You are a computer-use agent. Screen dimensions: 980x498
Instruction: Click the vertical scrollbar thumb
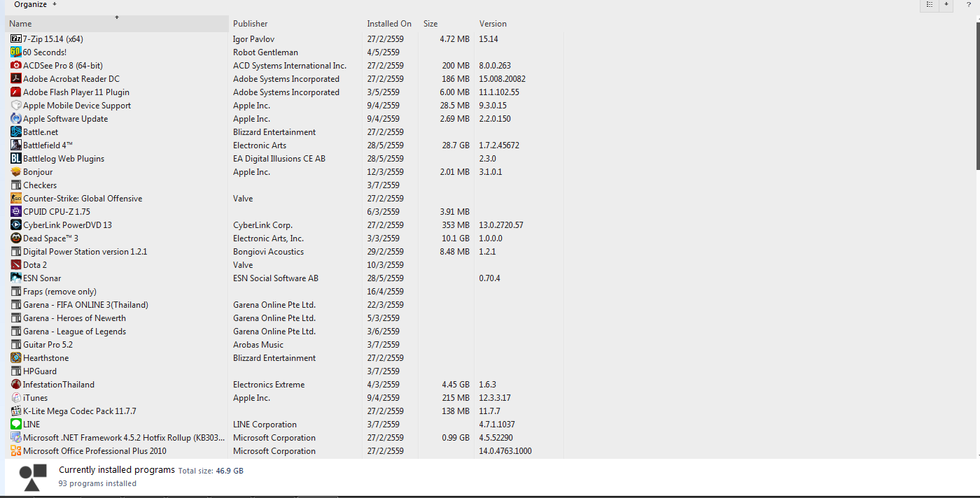(x=976, y=94)
